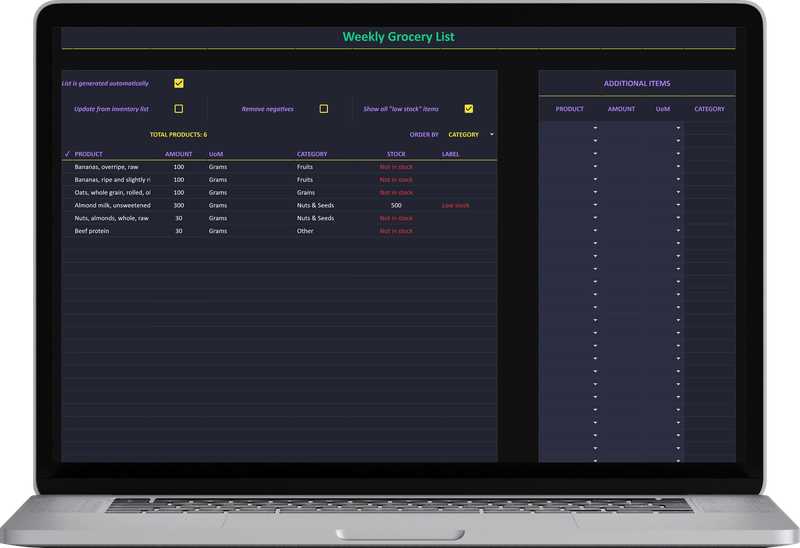This screenshot has height=548, width=800.
Task: Click first row CATEGORY cell in Additional Items
Action: [x=709, y=128]
